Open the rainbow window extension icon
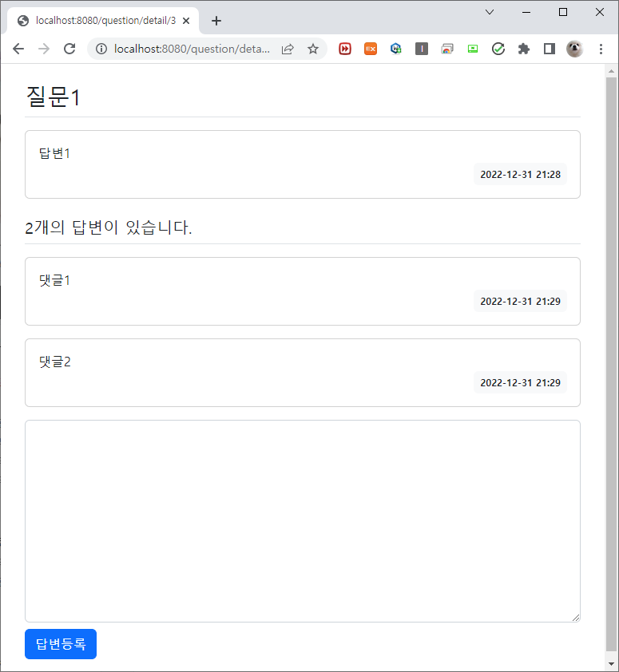The image size is (619, 672). coord(447,49)
